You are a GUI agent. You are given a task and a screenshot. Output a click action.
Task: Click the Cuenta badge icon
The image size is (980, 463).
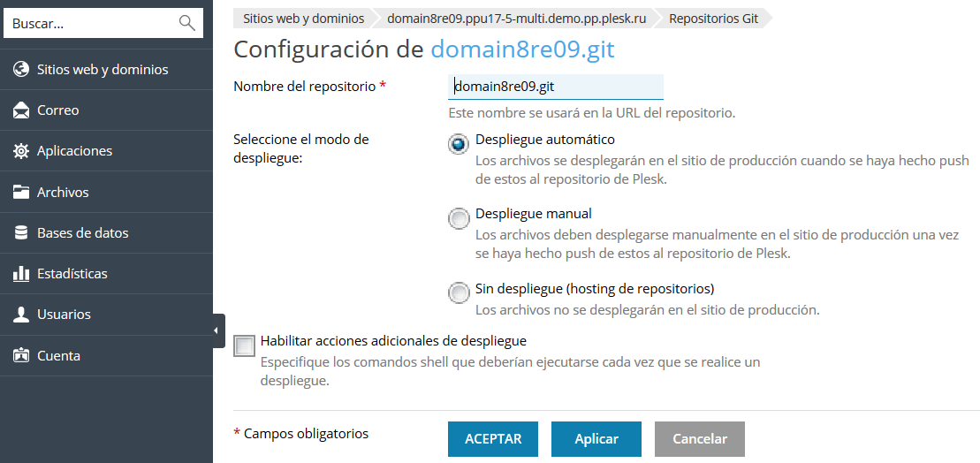pos(21,356)
